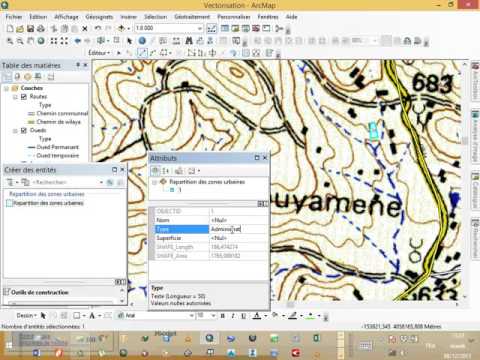Open the Fichier menu
The image size is (480, 360).
click(14, 17)
